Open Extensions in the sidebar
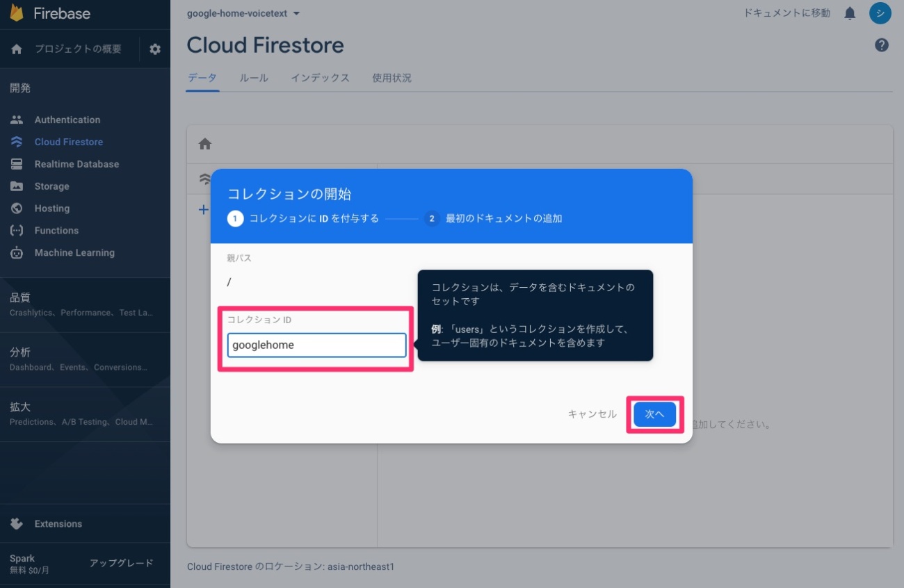 58,524
